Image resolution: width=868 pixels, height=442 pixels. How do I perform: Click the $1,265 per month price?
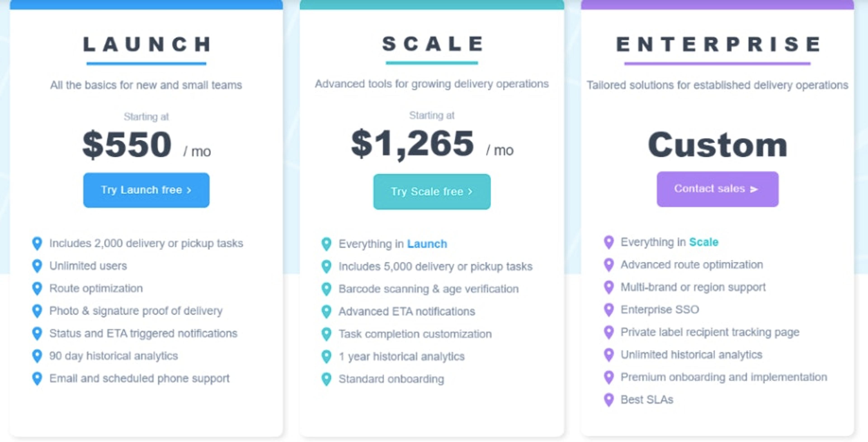pos(432,144)
